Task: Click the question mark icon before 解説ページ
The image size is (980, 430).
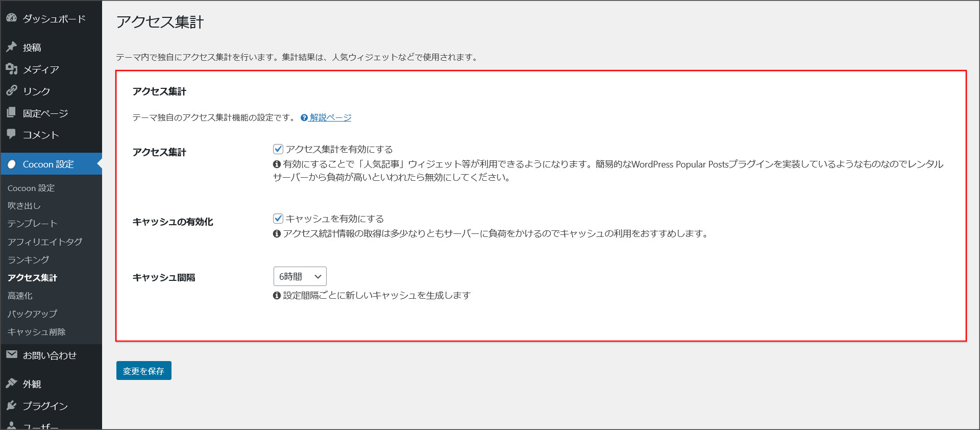Action: pos(304,117)
